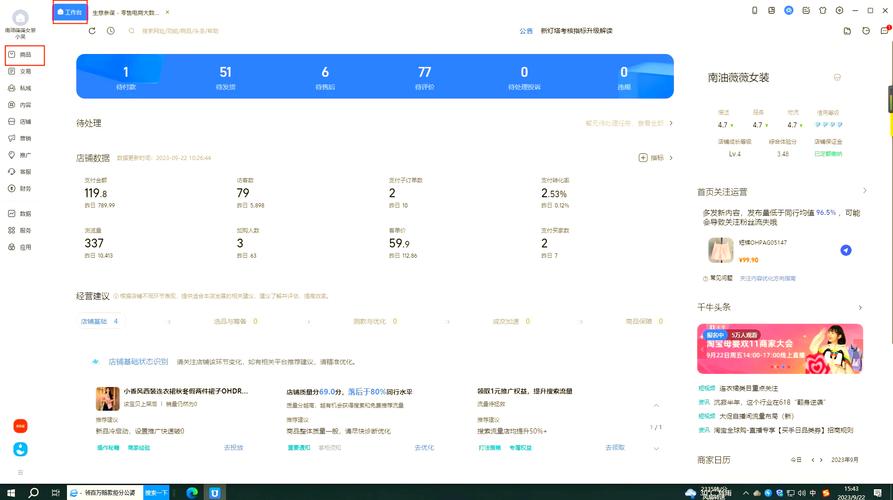
Task: Open 交易 in the left sidebar
Action: coord(20,71)
